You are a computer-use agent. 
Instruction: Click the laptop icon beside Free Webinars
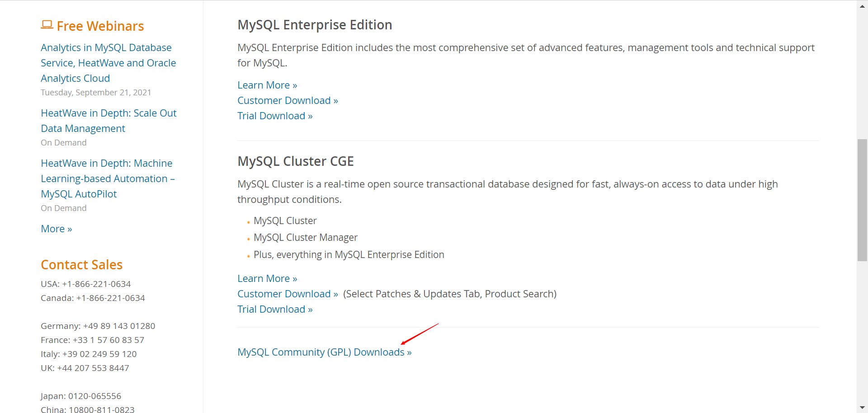tap(47, 24)
